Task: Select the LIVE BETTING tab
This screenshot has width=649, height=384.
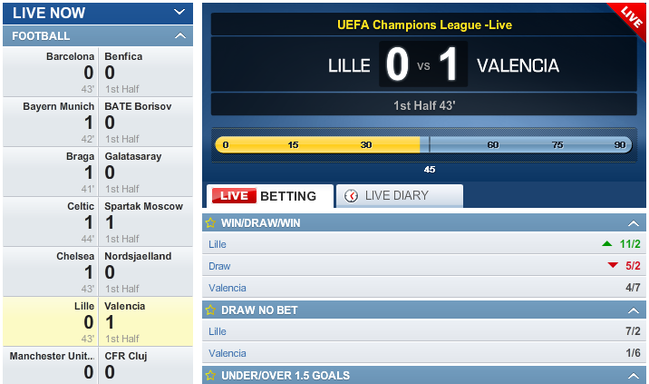Action: [270, 196]
